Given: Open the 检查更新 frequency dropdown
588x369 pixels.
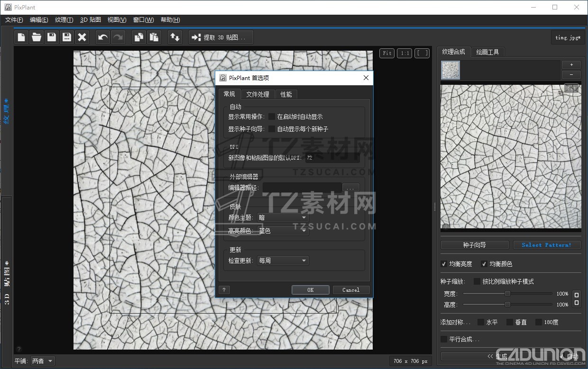Looking at the screenshot, I should click(283, 261).
